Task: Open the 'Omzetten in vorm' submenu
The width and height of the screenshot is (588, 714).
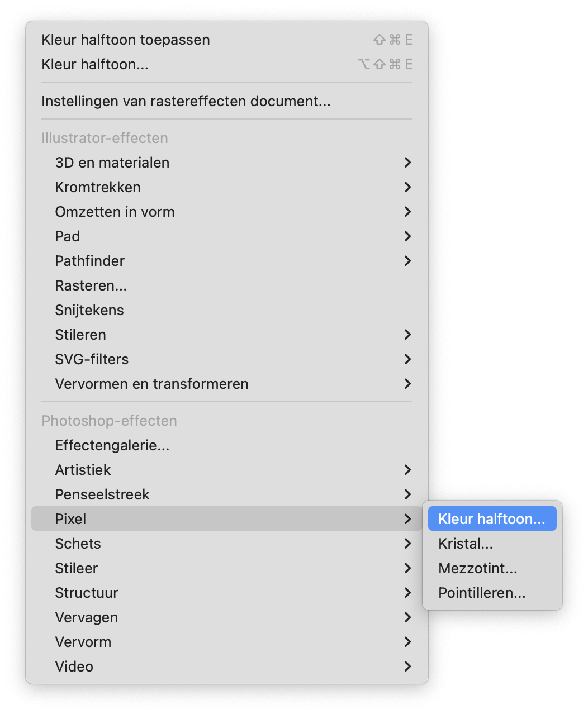Action: (115, 212)
